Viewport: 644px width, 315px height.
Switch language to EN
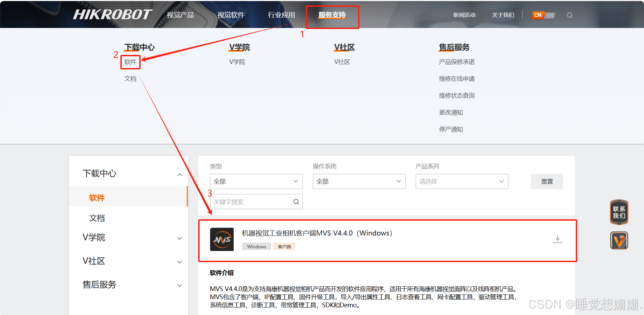click(550, 15)
